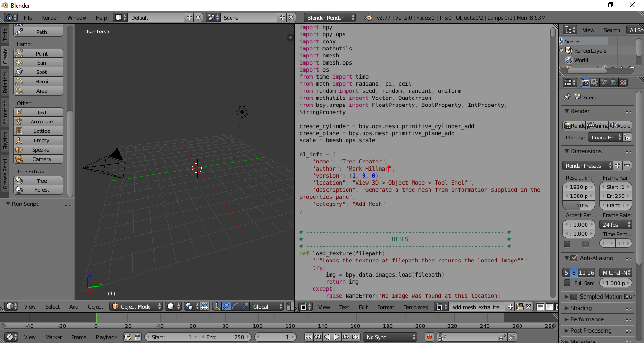Image resolution: width=644 pixels, height=343 pixels.
Task: Open the timeline editor type clock icon
Action: tap(12, 337)
